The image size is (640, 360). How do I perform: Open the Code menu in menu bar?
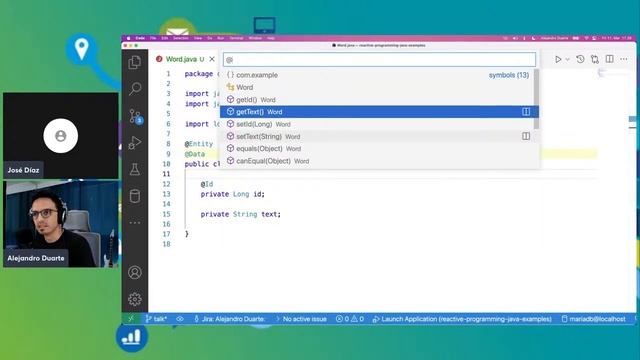pyautogui.click(x=140, y=38)
